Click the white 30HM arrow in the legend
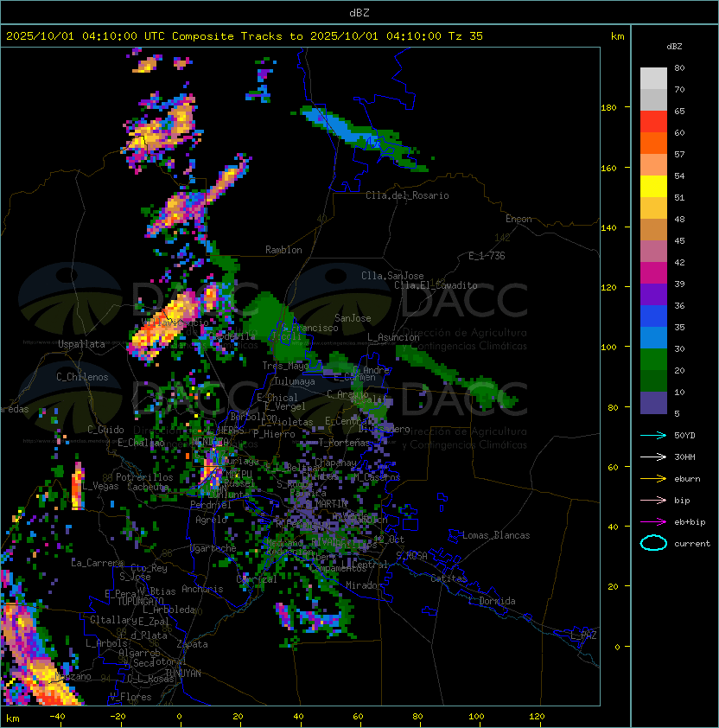Screen dimensions: 719x728 click(653, 457)
